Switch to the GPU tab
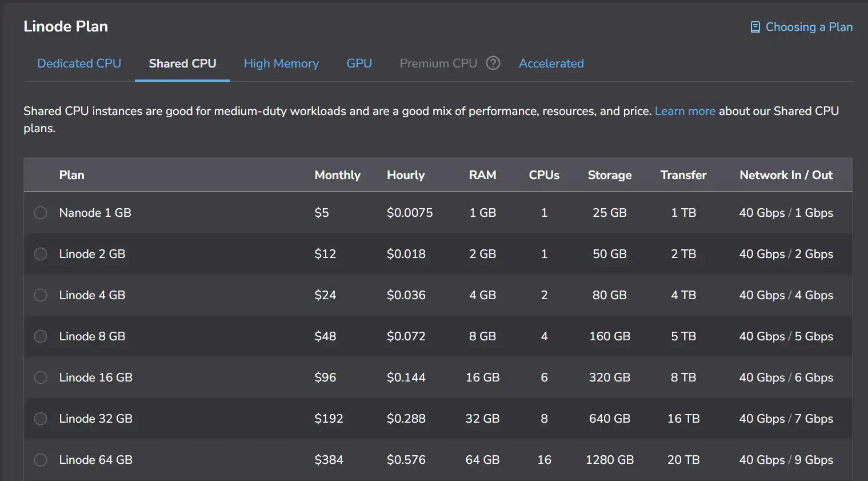The height and width of the screenshot is (481, 868). pos(359,63)
